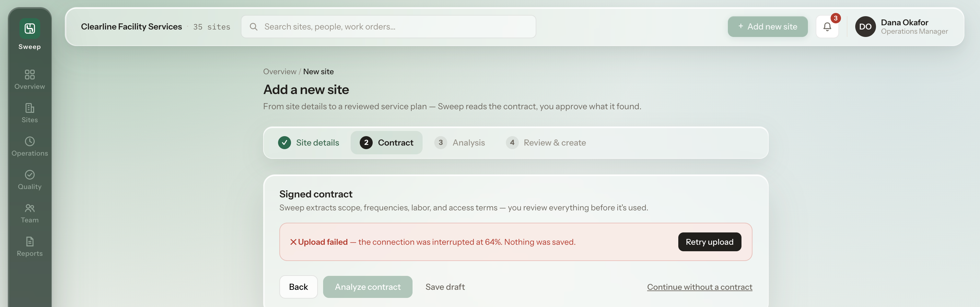Click the Add a new site heading
This screenshot has height=307, width=980.
point(306,90)
